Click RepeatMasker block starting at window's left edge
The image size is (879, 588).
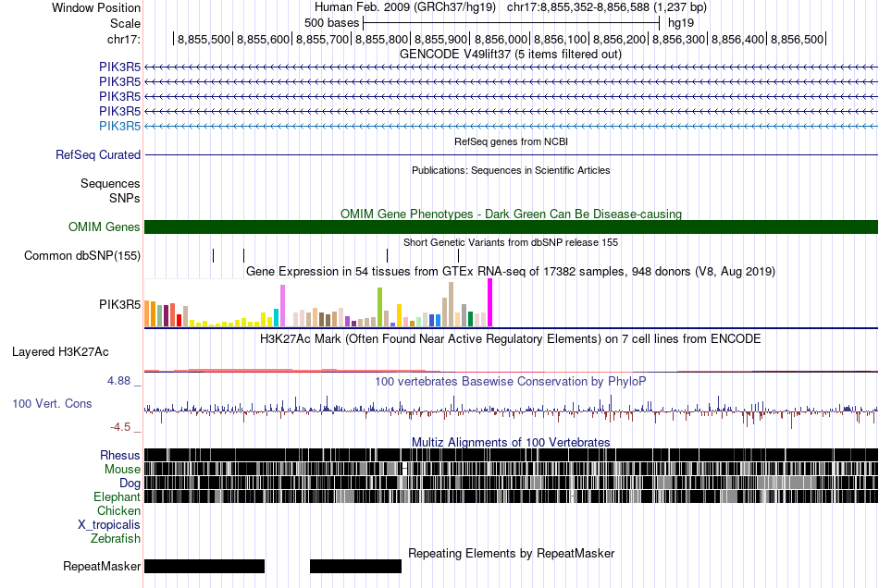pos(204,566)
